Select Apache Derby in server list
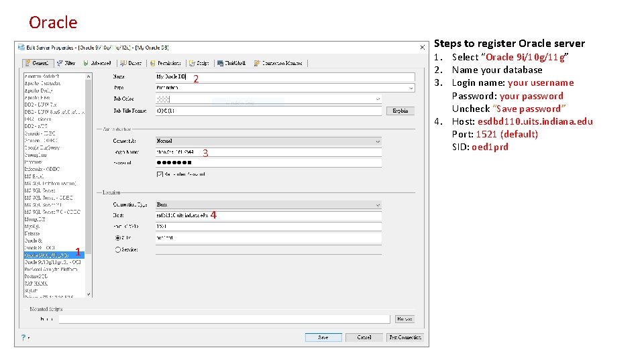This screenshot has height=362, width=644. pos(38,90)
